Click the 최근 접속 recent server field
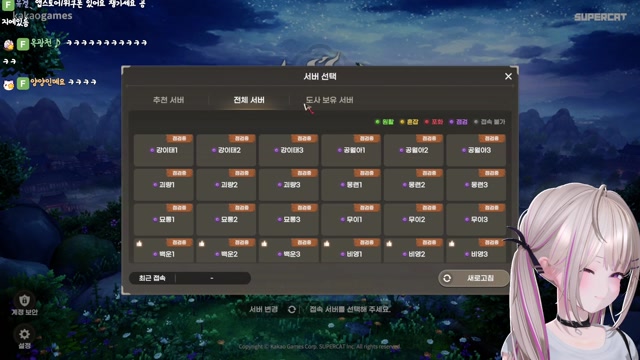Screen dimensions: 640x360 point(190,278)
